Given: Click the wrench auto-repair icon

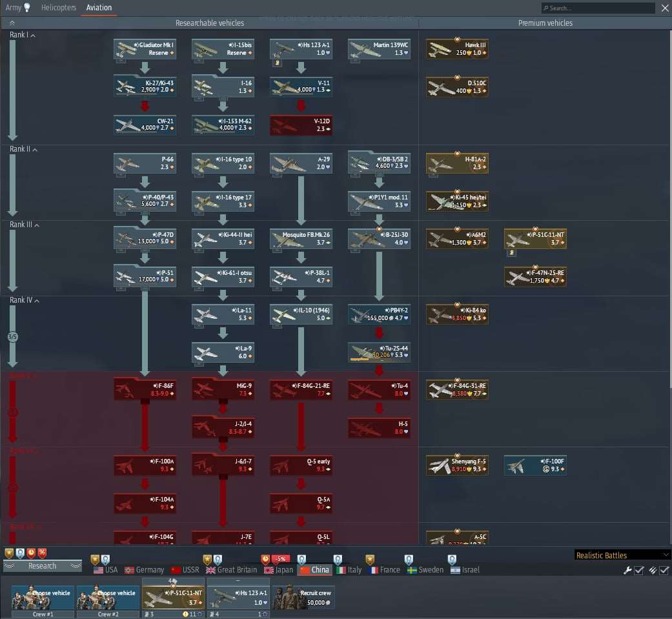Looking at the screenshot, I should [x=627, y=570].
